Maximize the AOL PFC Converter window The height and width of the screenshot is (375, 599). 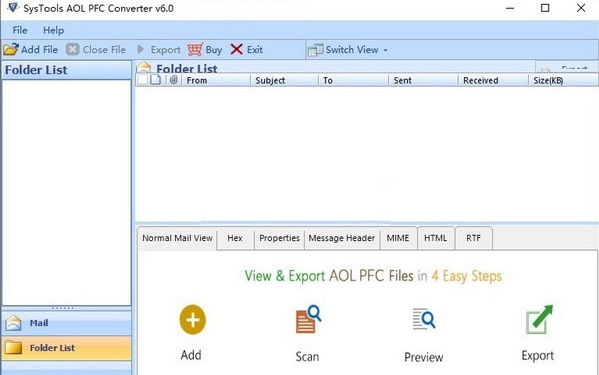click(545, 8)
